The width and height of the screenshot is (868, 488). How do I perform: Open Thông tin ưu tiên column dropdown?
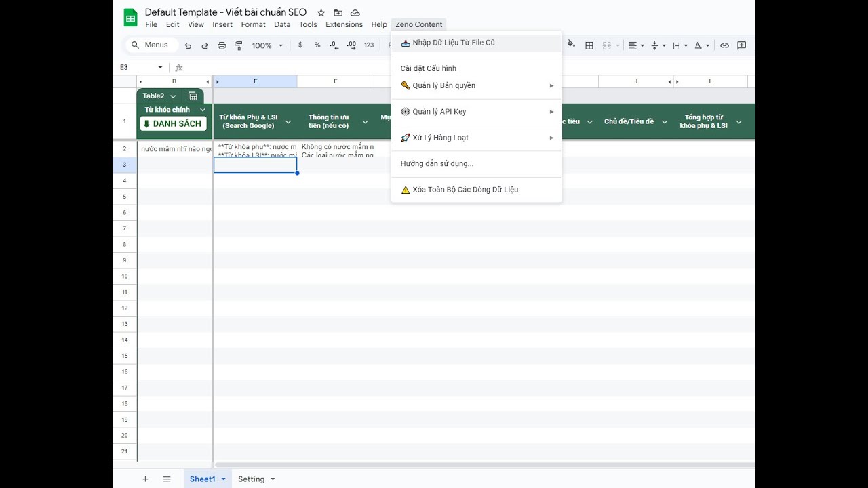point(365,122)
